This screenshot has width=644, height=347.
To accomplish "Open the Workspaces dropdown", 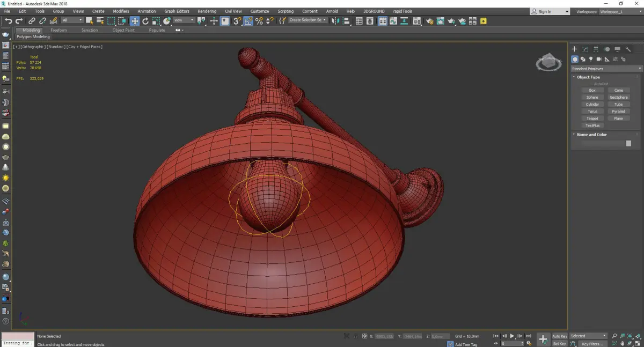I will pyautogui.click(x=620, y=11).
